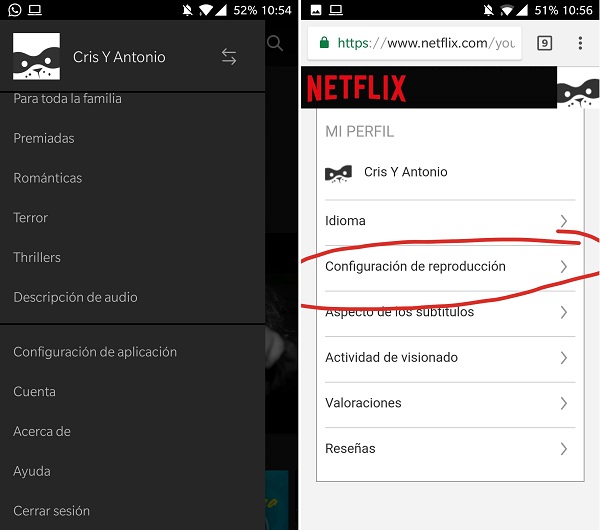Tap the Valoraciones label

363,403
